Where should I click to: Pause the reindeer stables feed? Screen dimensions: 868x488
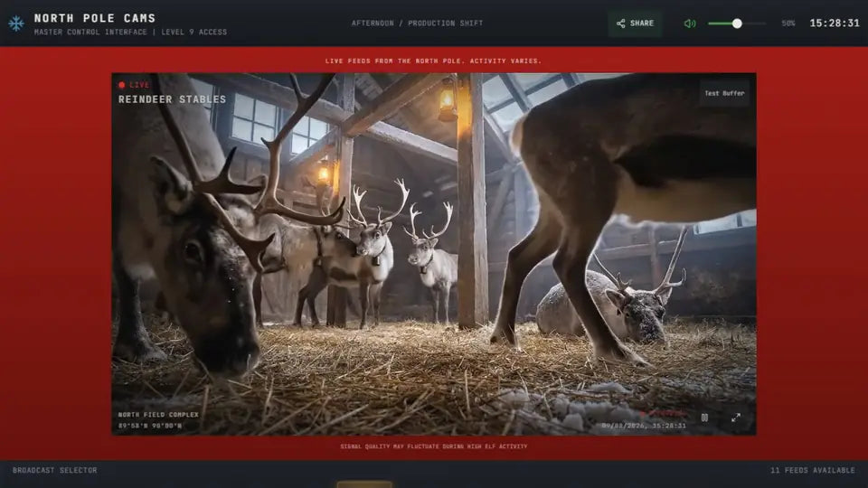[704, 418]
